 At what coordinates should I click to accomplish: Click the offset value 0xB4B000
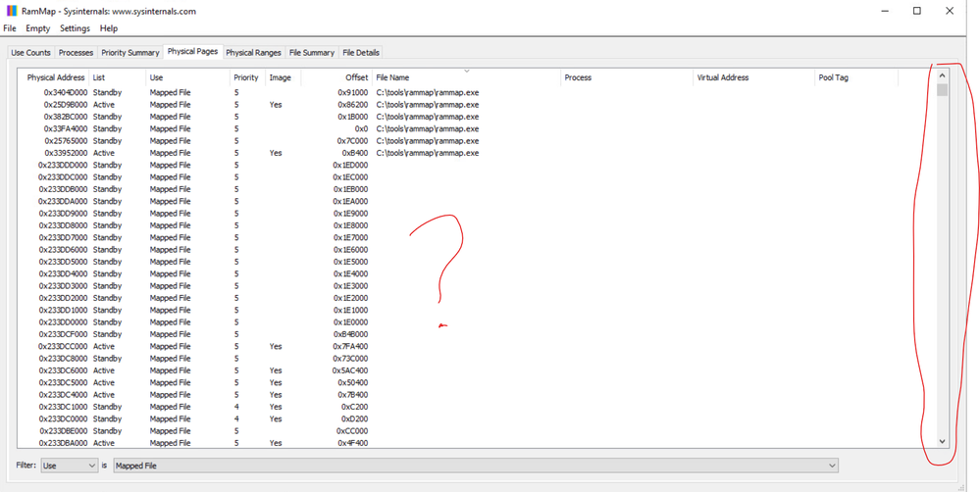coord(350,334)
